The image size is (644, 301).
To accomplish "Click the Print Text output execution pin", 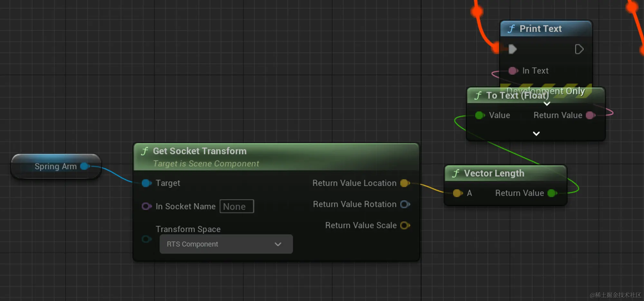I will pyautogui.click(x=579, y=49).
